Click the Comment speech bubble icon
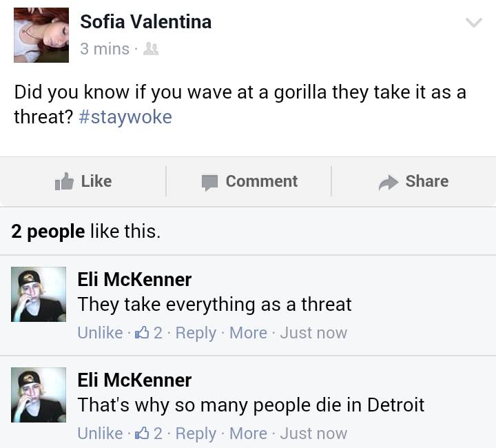The width and height of the screenshot is (496, 448). point(209,182)
